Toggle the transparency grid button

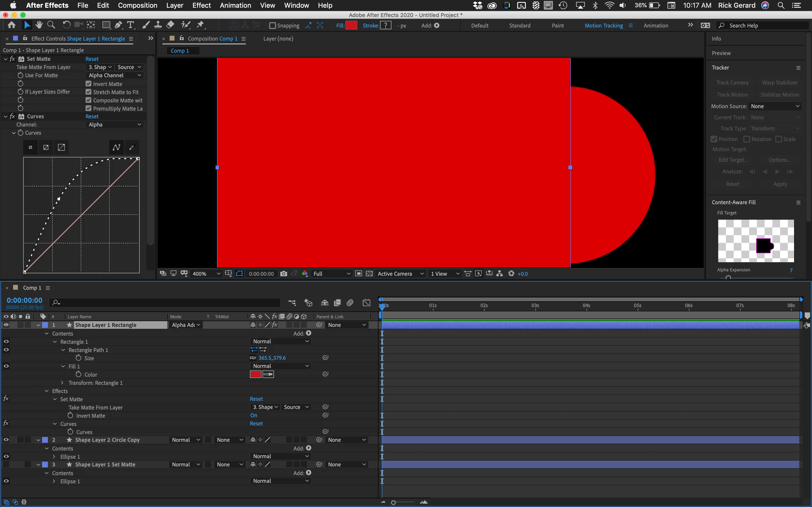pyautogui.click(x=369, y=274)
